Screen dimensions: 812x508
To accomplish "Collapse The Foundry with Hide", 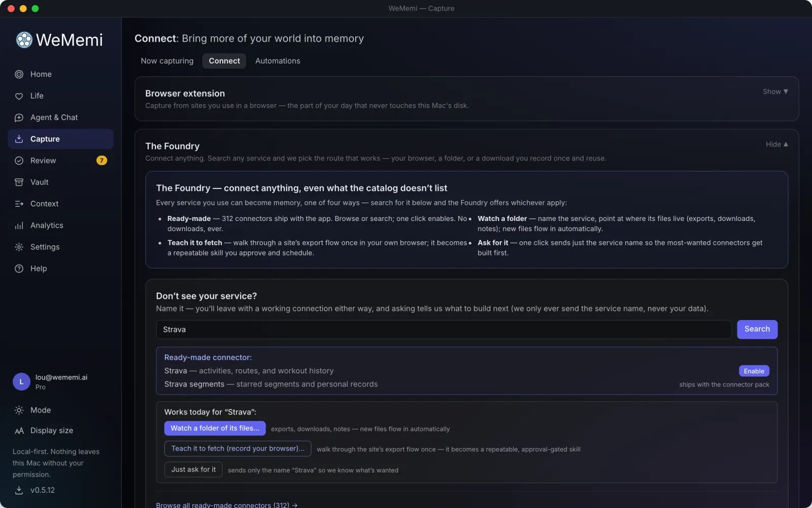I will click(x=776, y=144).
